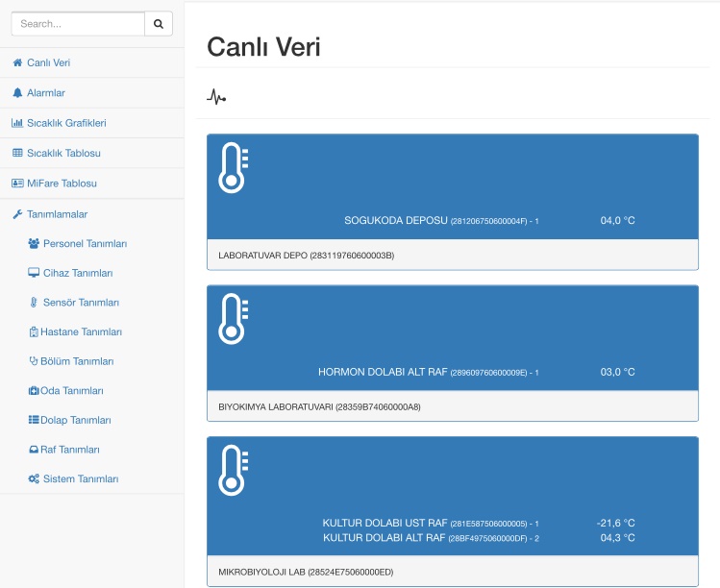Screen dimensions: 720x588
Task: Click the thermometer icon on SOGUKODA DEPOSU card
Action: pos(234,168)
